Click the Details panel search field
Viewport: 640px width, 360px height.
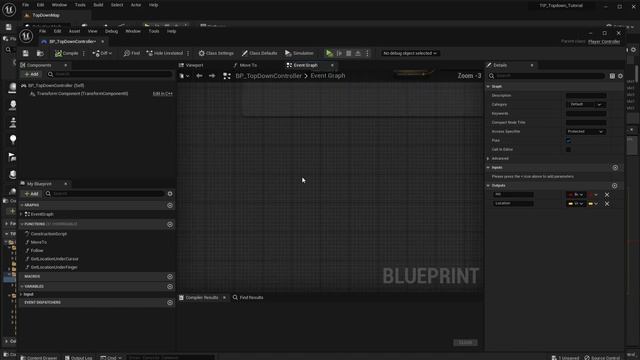tap(546, 76)
